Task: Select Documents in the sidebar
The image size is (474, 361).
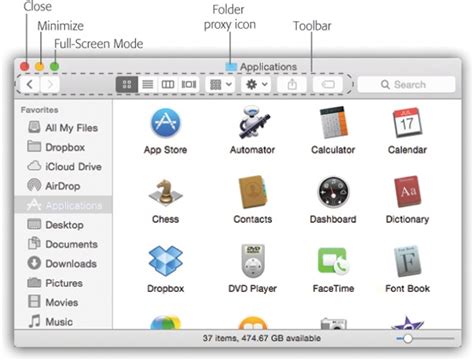Action: (x=63, y=244)
